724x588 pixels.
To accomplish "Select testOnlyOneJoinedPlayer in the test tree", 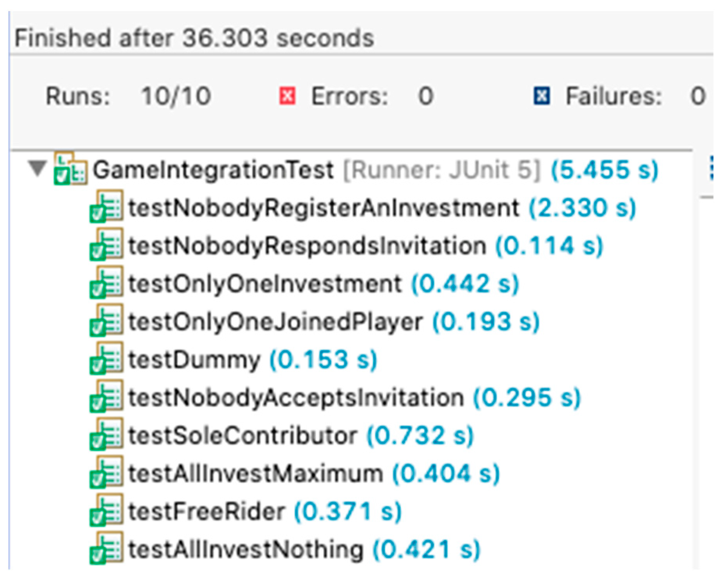I will [275, 322].
